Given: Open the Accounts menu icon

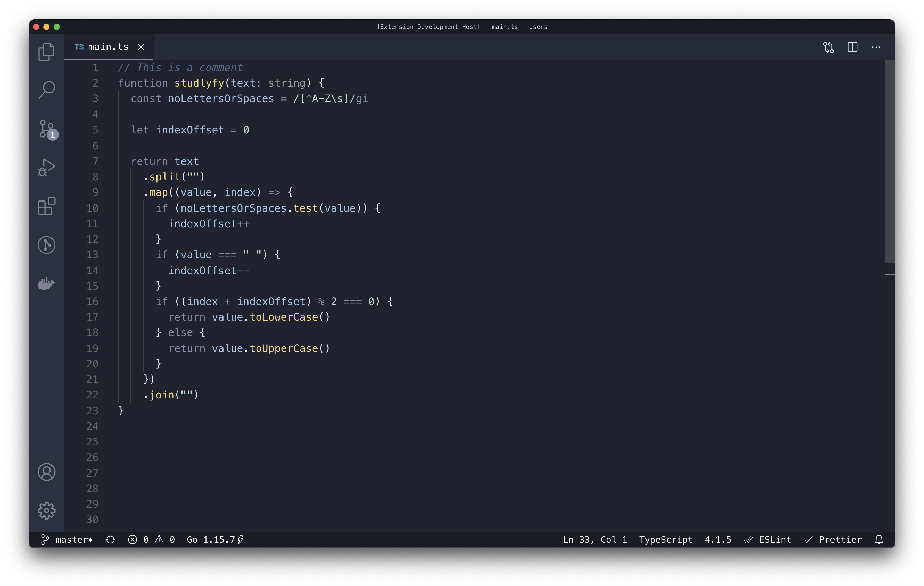Looking at the screenshot, I should [x=46, y=472].
